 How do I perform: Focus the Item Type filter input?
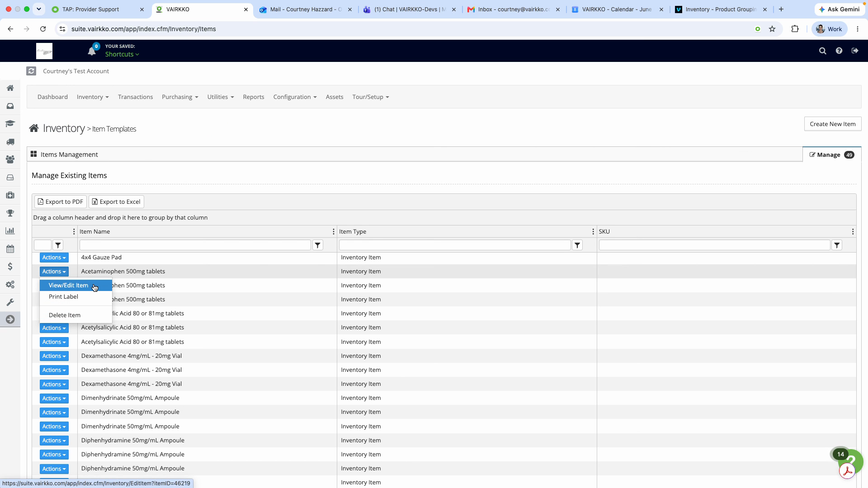(455, 245)
